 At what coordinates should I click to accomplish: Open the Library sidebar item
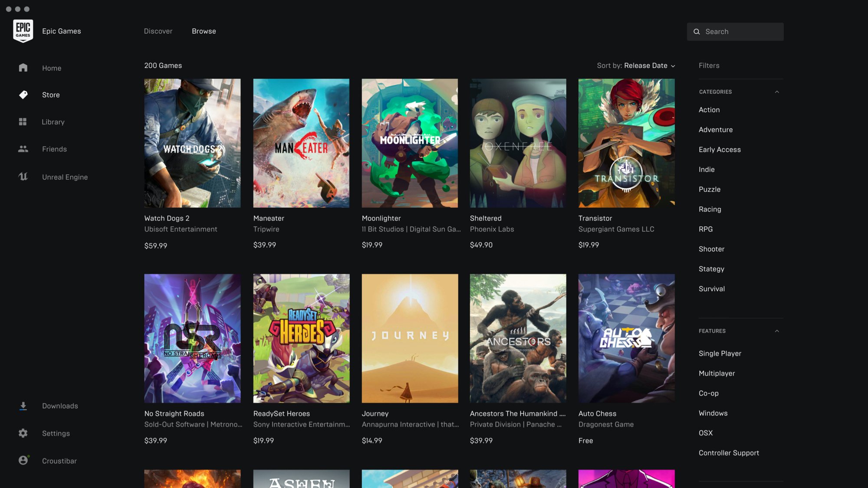(53, 122)
